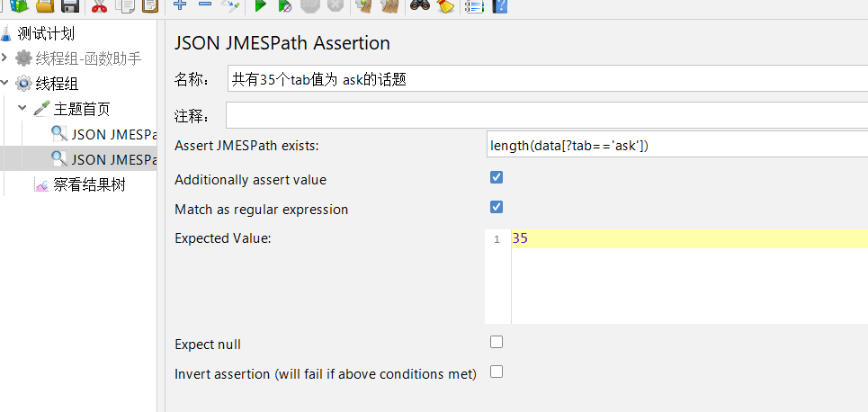Collapse the 线程组 tree node
The image size is (868, 412).
(4, 83)
